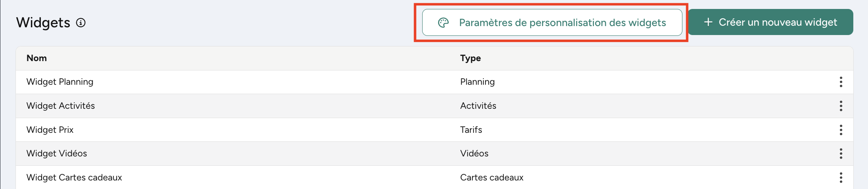Select the Widget Planning row name
The image size is (868, 189).
point(60,82)
